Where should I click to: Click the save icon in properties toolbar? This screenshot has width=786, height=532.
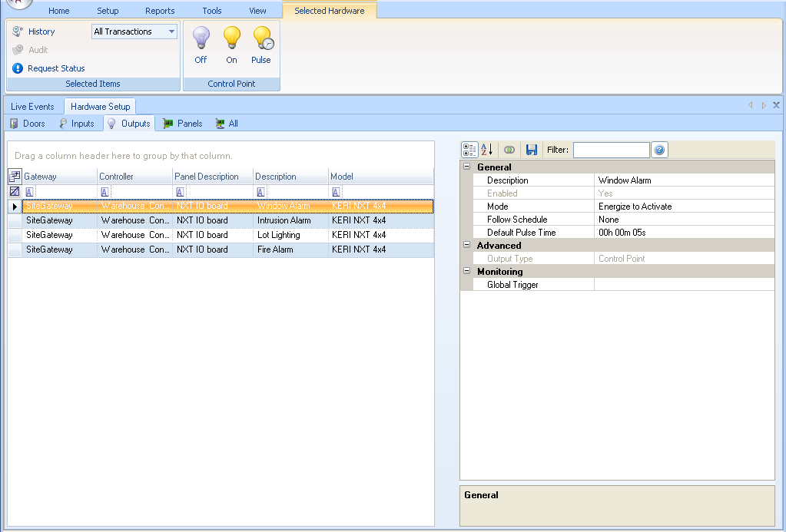pos(531,150)
